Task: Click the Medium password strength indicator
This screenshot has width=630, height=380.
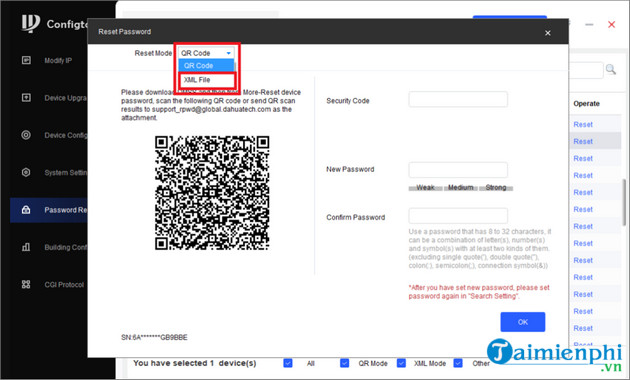Action: [x=460, y=188]
